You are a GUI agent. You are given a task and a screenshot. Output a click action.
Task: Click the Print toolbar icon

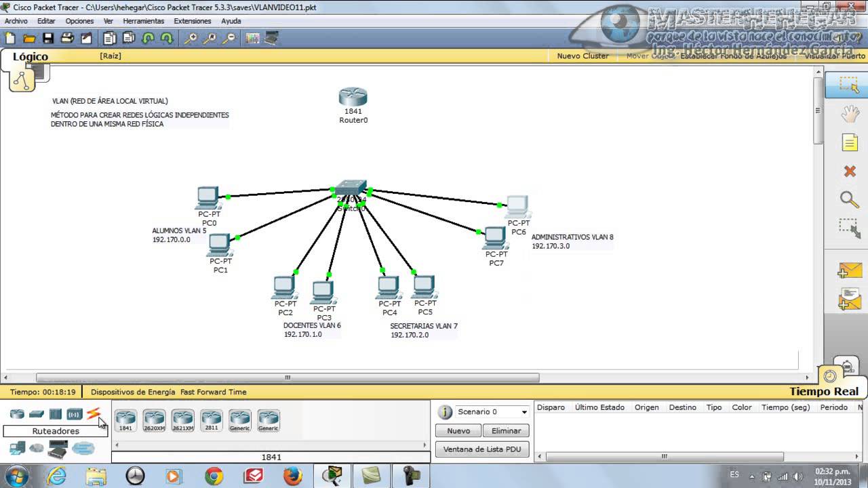coord(67,38)
